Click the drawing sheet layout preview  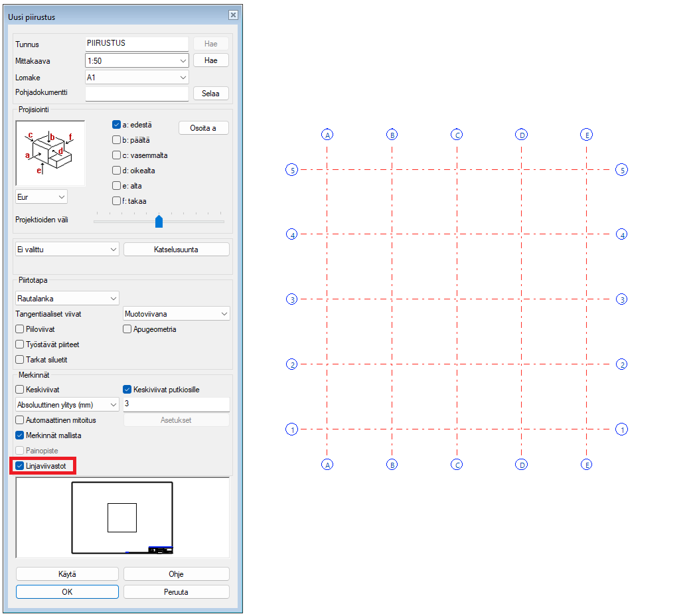(x=122, y=518)
